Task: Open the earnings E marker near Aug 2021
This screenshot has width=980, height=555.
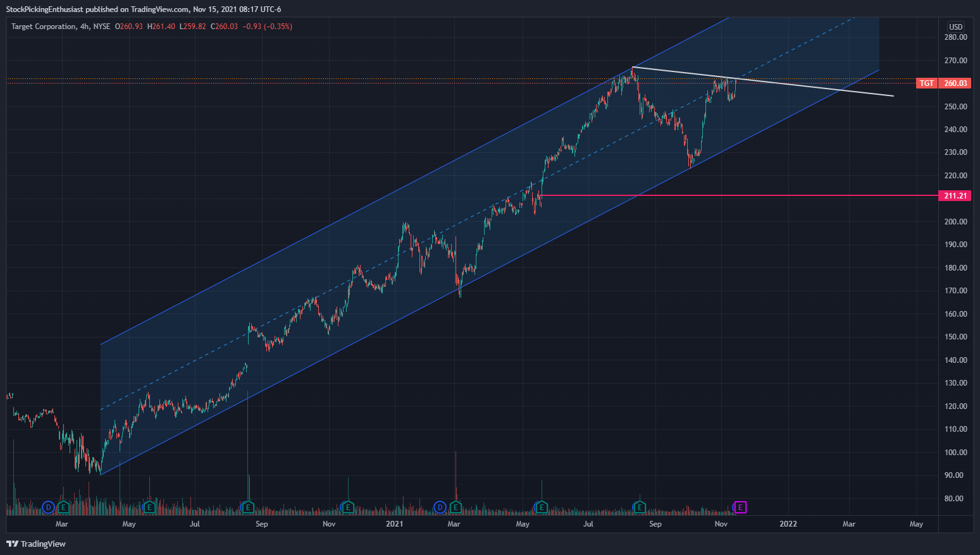Action: pyautogui.click(x=640, y=507)
